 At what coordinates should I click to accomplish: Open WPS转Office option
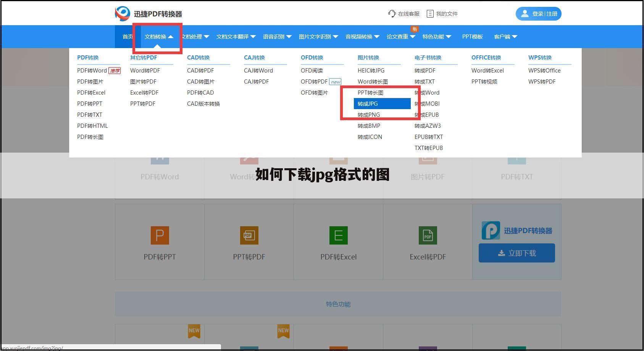point(545,71)
